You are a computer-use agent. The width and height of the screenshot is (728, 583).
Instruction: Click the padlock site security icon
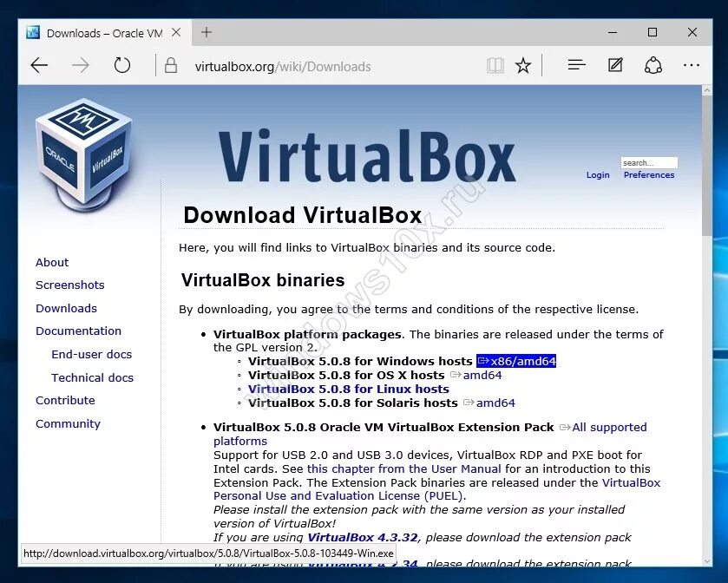click(x=171, y=65)
